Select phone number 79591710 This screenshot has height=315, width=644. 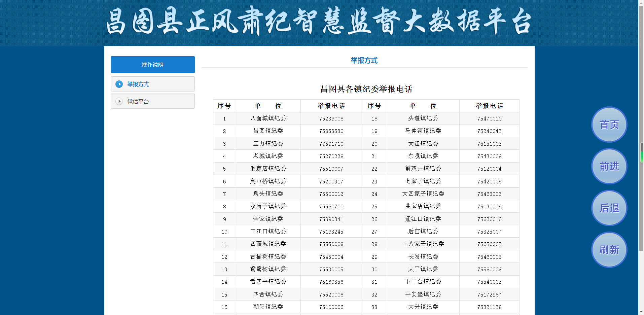(x=331, y=144)
